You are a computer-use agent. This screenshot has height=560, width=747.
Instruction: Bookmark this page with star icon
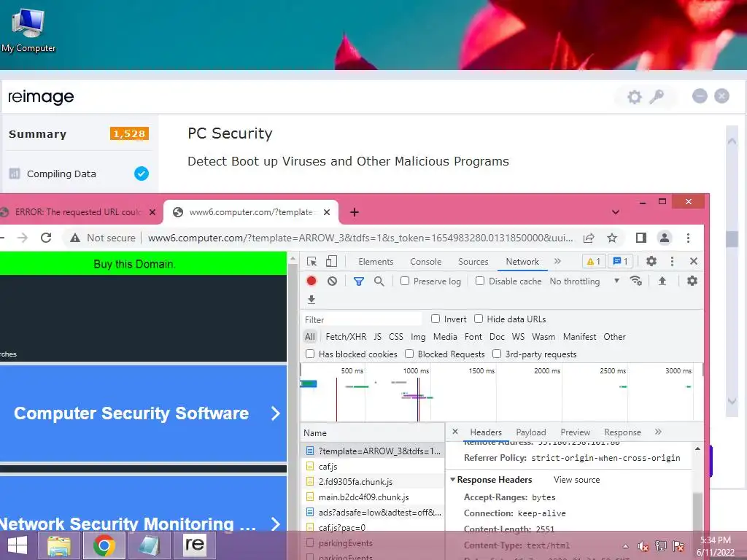[612, 238]
